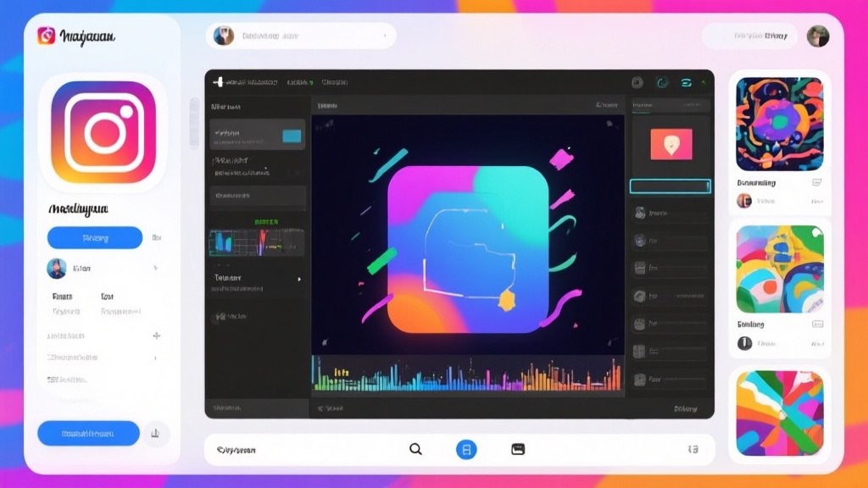Click the rainbow audio spectrum timeline
The image size is (868, 488).
click(466, 374)
